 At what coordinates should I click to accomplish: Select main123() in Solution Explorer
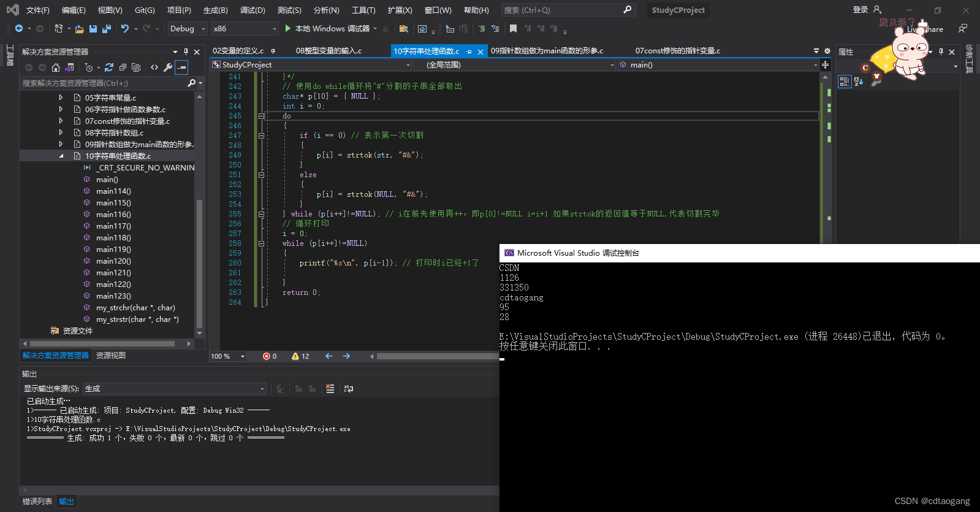pyautogui.click(x=113, y=296)
